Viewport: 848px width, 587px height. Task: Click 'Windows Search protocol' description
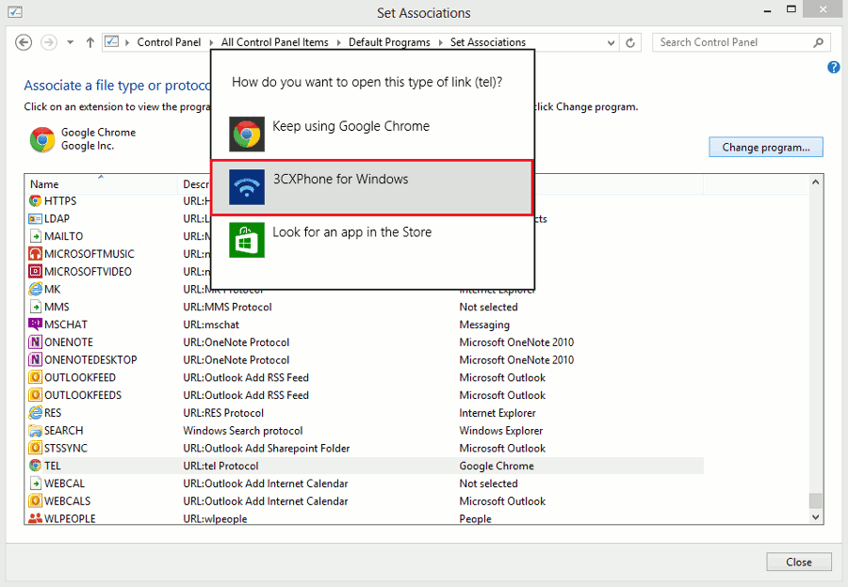click(243, 431)
